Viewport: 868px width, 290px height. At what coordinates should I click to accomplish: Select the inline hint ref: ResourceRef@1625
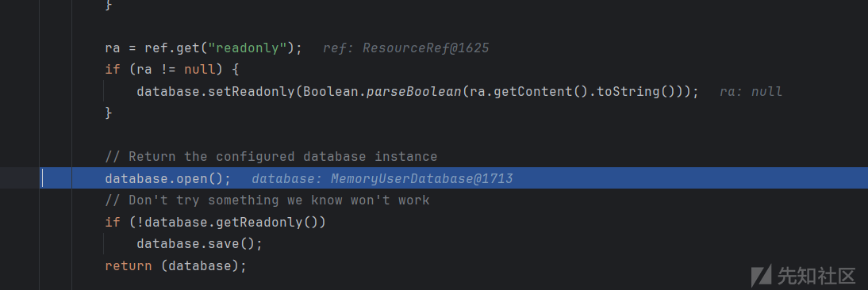coord(405,48)
